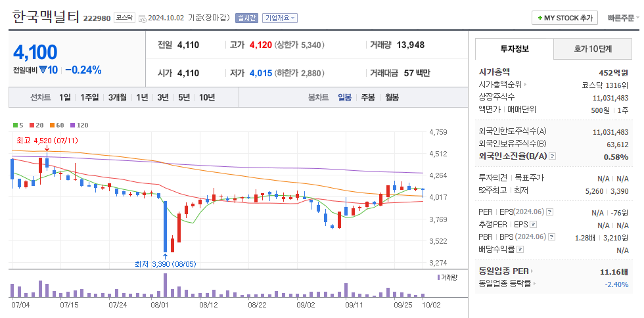Click the 한국맥널티 stock name heading
The width and height of the screenshot is (644, 318).
coord(46,17)
